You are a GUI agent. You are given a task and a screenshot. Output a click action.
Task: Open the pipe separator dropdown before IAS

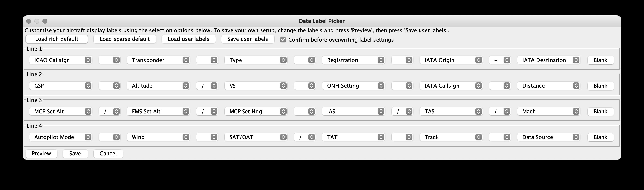(x=304, y=112)
